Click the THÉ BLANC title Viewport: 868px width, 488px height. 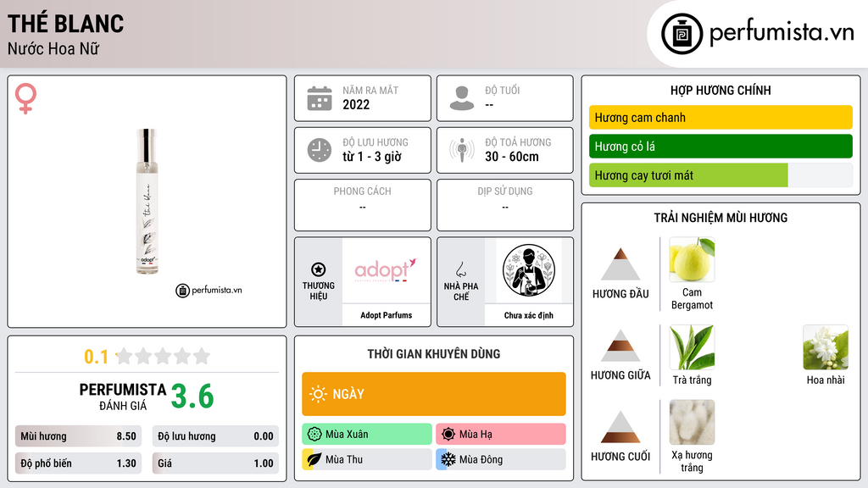66,24
